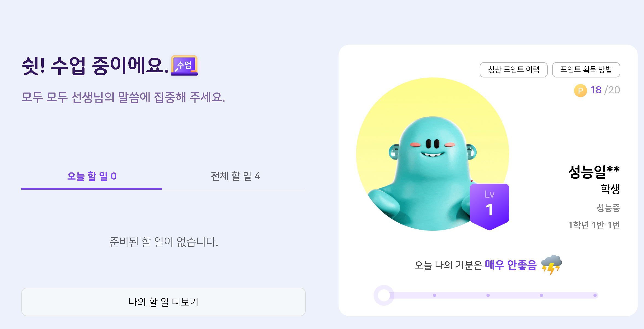Switch to 전체 할 일 tab
The image size is (644, 329).
click(x=235, y=176)
